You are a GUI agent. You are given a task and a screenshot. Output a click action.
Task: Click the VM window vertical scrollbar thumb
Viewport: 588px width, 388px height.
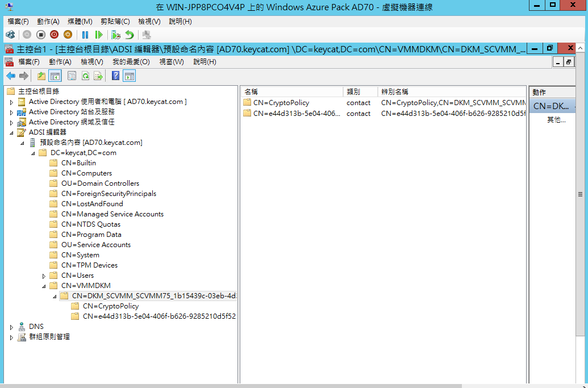(580, 194)
